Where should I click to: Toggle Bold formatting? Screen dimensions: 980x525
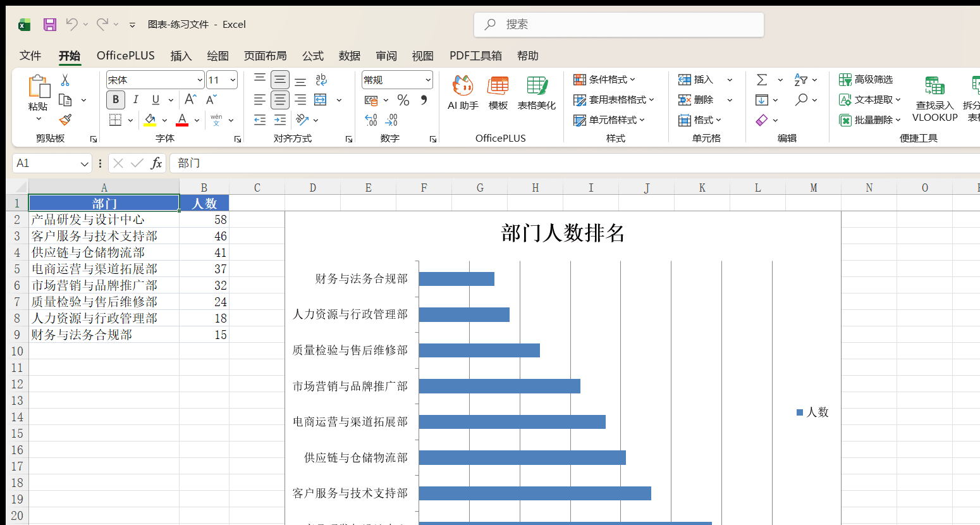116,100
